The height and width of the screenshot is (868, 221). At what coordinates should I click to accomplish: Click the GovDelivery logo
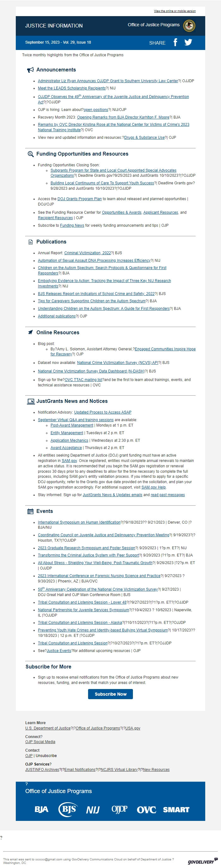point(203,862)
